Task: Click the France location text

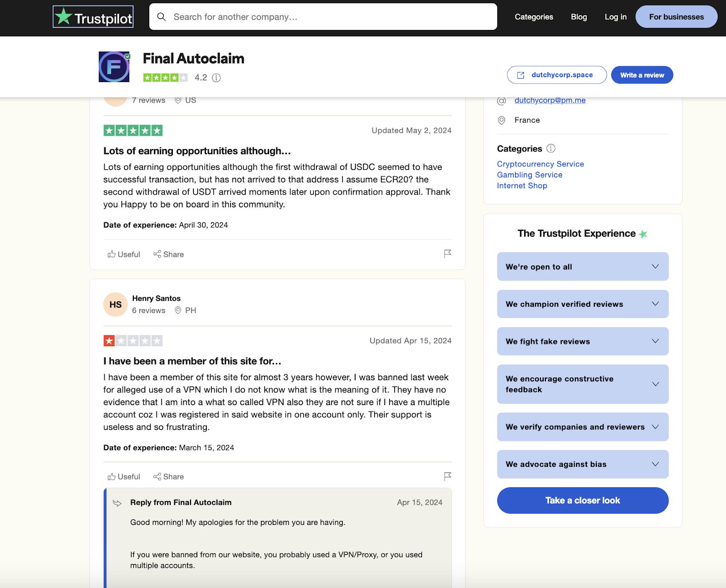Action: (x=527, y=120)
